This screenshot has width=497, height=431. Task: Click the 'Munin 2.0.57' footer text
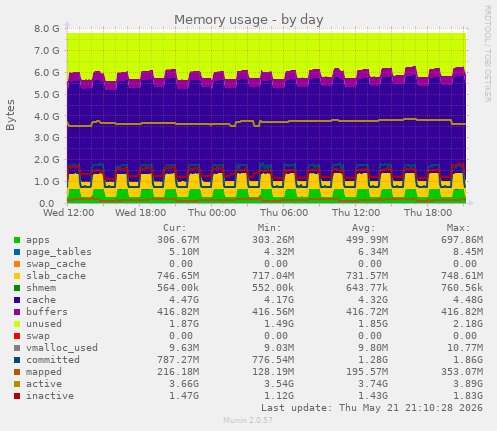248,420
